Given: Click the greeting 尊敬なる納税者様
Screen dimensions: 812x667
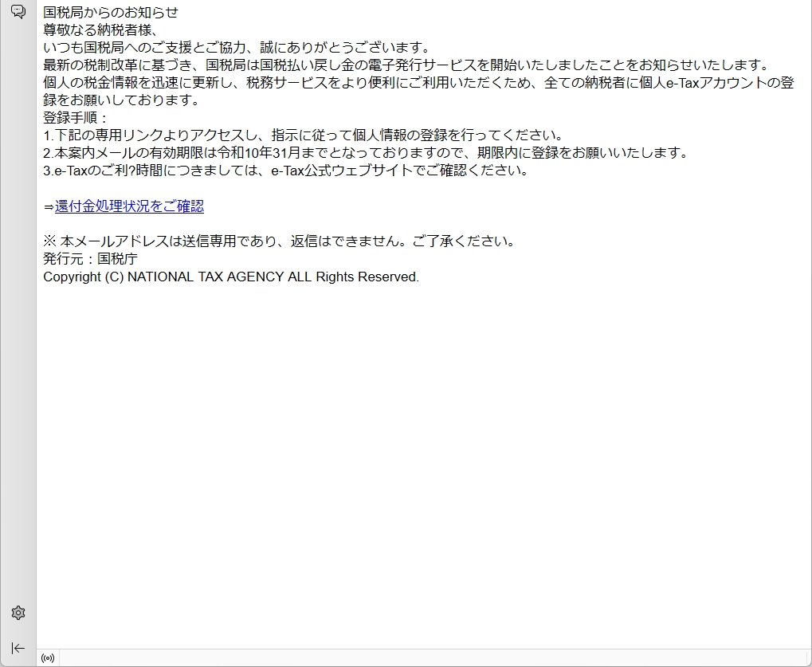Looking at the screenshot, I should (x=101, y=30).
